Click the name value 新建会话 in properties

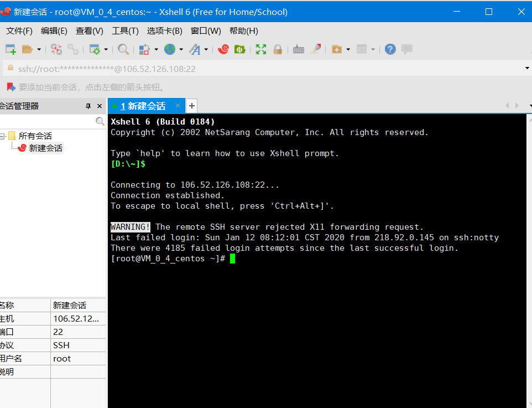(x=70, y=306)
